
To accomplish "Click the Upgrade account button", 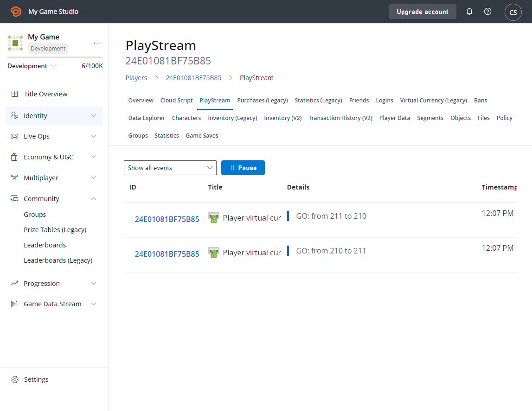I will point(423,12).
